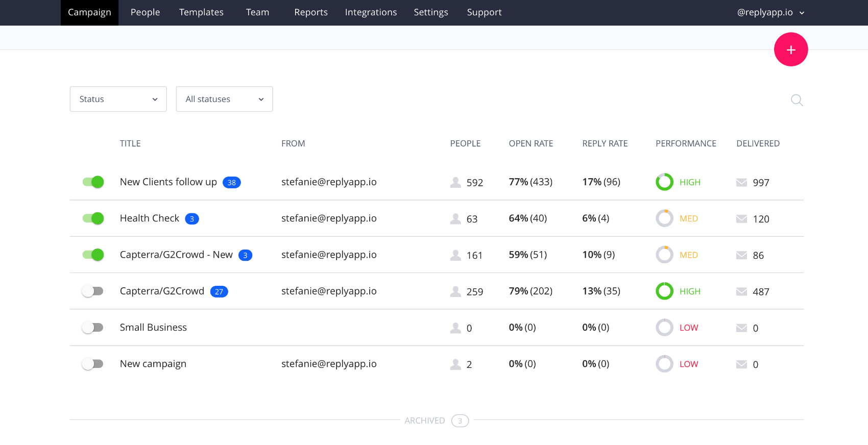Go to the Templates tab
The height and width of the screenshot is (445, 868).
coord(201,12)
